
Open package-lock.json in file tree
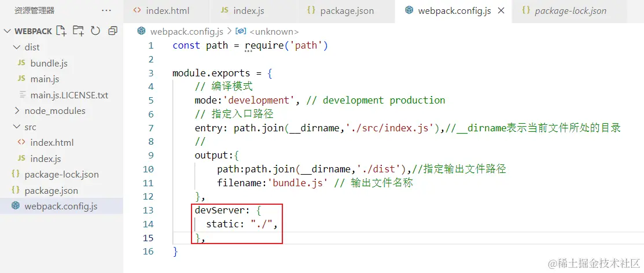click(61, 175)
